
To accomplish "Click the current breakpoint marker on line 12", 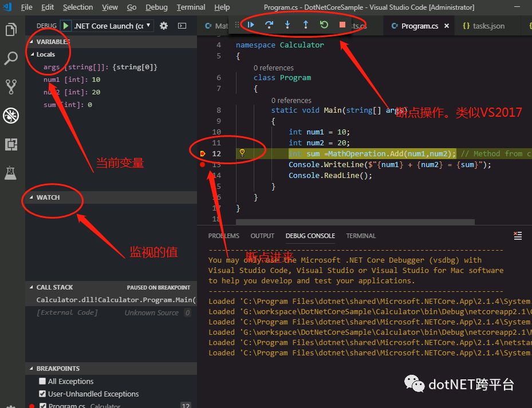I will tap(203, 153).
